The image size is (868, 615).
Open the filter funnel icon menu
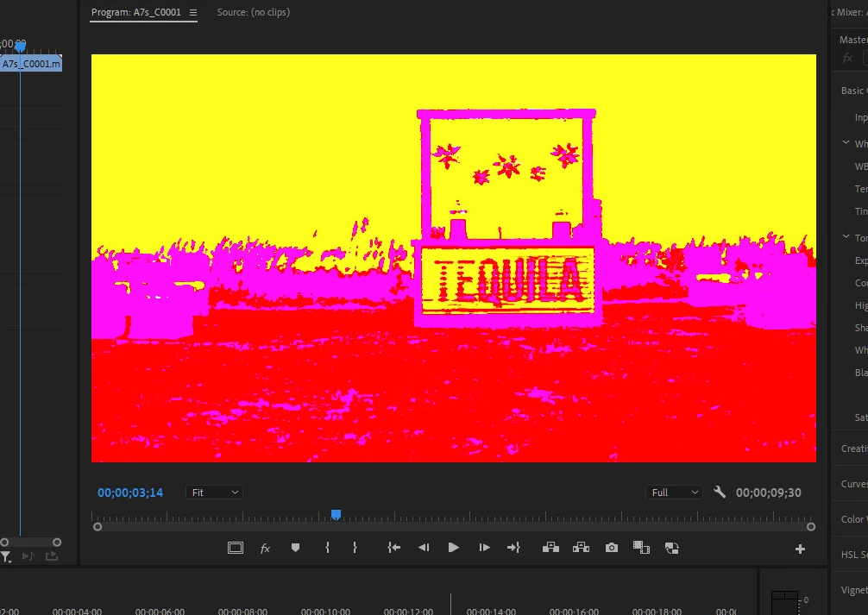click(x=5, y=557)
